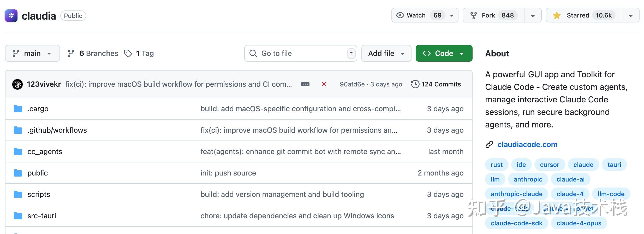The width and height of the screenshot is (644, 234).
Task: Focus the Go to file search field
Action: point(301,53)
